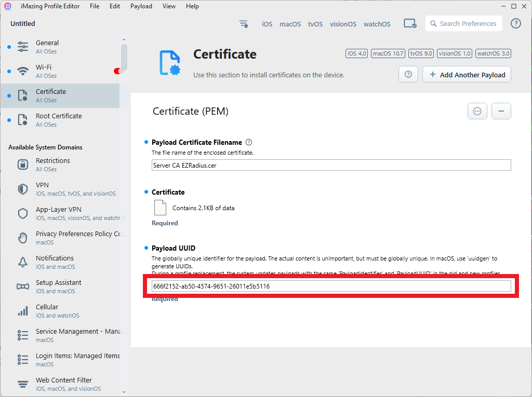Select the Root Certificate payload
This screenshot has width=532, height=397.
[60, 120]
